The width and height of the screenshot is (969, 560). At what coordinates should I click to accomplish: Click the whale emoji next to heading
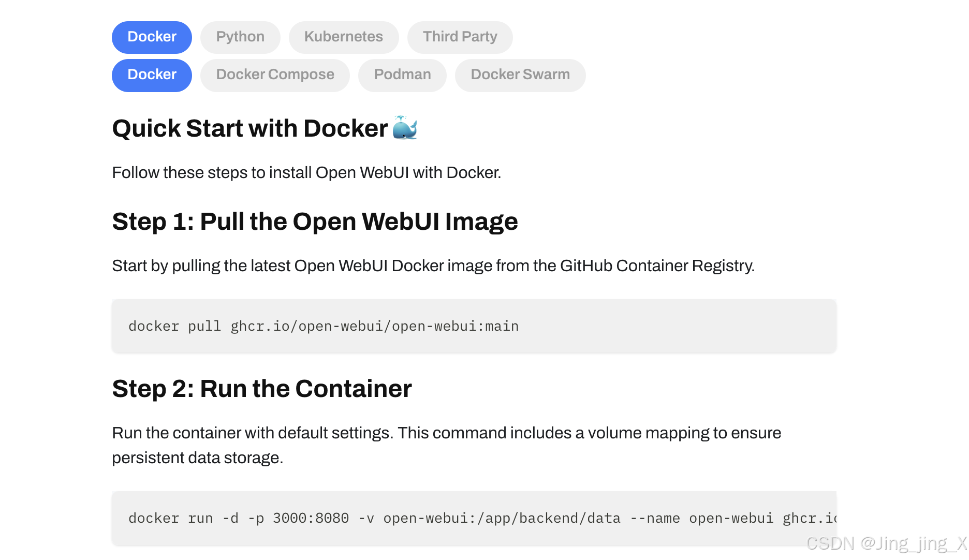pos(405,128)
